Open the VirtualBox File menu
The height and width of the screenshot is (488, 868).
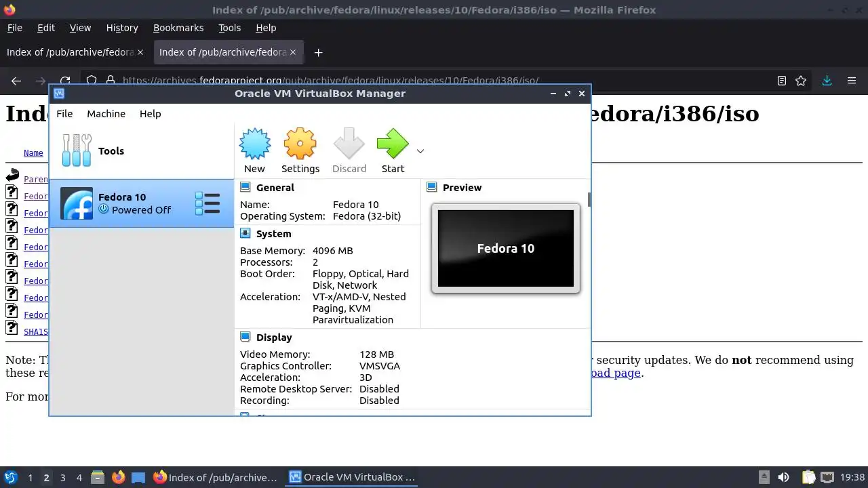click(x=64, y=114)
